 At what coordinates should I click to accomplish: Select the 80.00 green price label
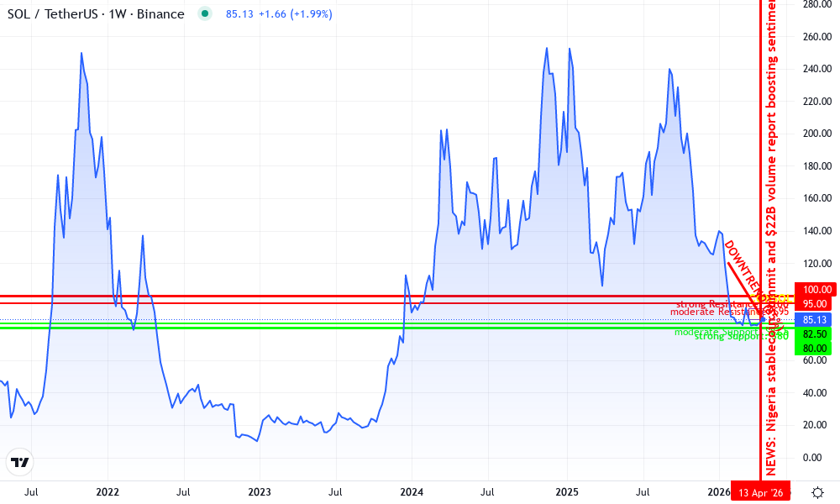[x=813, y=348]
